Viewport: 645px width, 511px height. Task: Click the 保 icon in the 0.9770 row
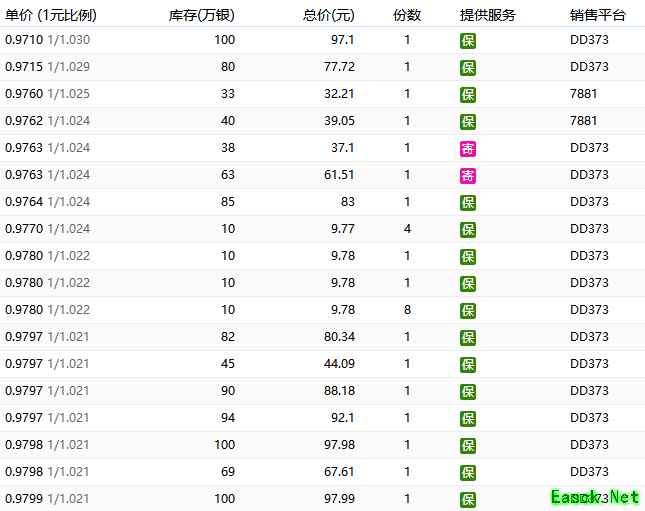467,230
